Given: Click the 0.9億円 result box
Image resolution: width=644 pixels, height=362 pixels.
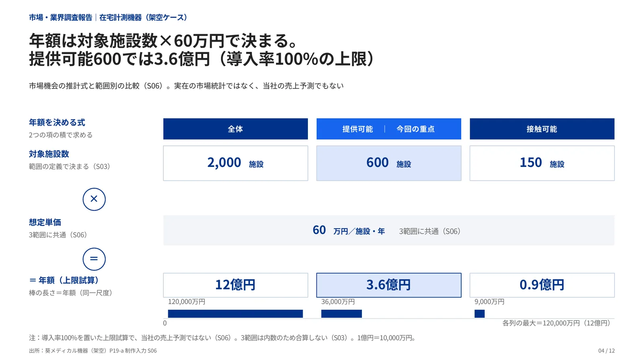Looking at the screenshot, I should click(x=542, y=285).
